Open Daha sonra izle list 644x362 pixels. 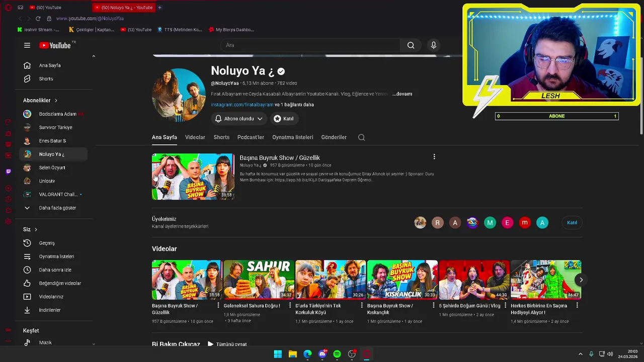[55, 270]
